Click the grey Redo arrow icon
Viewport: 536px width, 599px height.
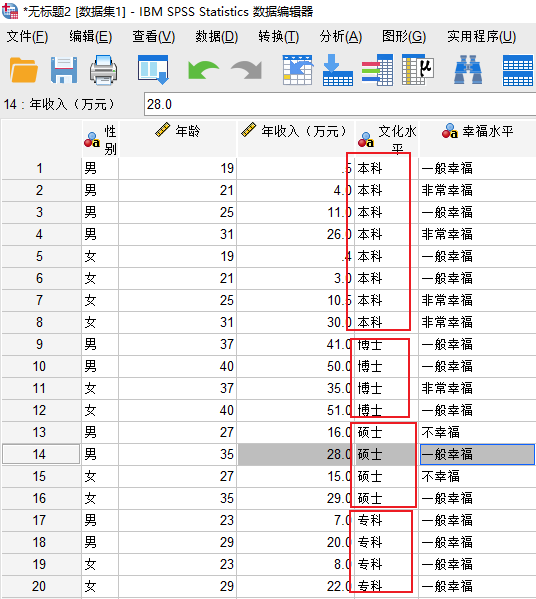[x=247, y=71]
